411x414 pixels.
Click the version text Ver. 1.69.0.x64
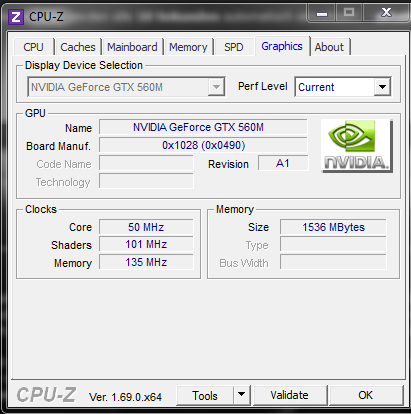point(125,397)
